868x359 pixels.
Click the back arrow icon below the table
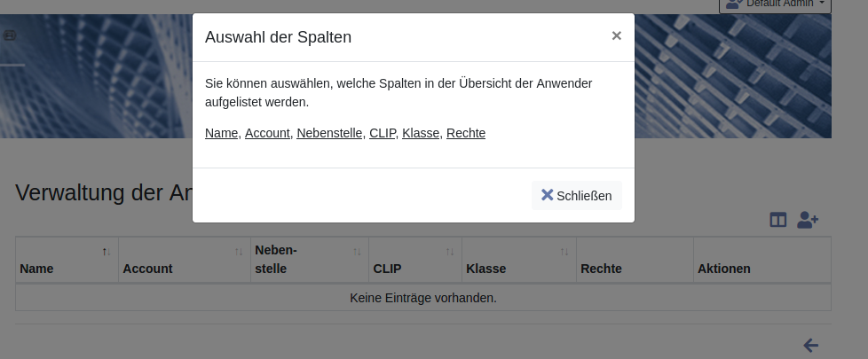tap(810, 345)
